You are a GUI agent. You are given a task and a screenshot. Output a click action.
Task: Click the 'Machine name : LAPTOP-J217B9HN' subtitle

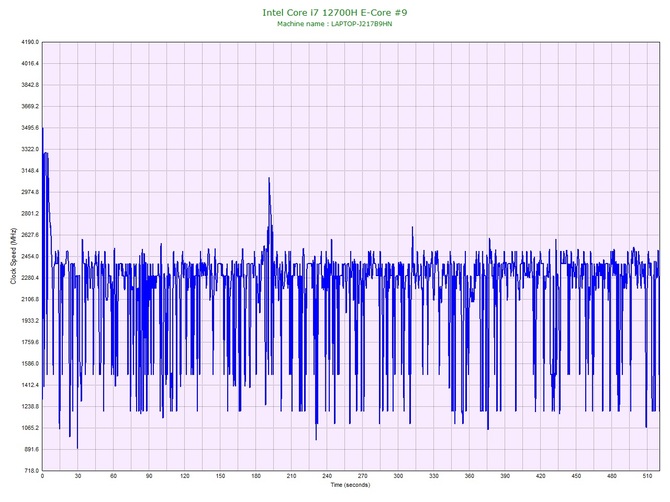(x=335, y=24)
